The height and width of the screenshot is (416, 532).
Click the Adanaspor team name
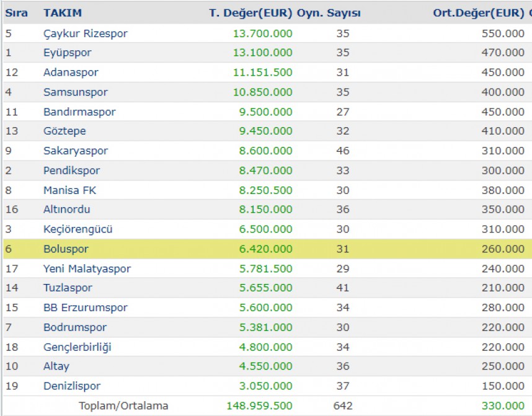[x=71, y=73]
